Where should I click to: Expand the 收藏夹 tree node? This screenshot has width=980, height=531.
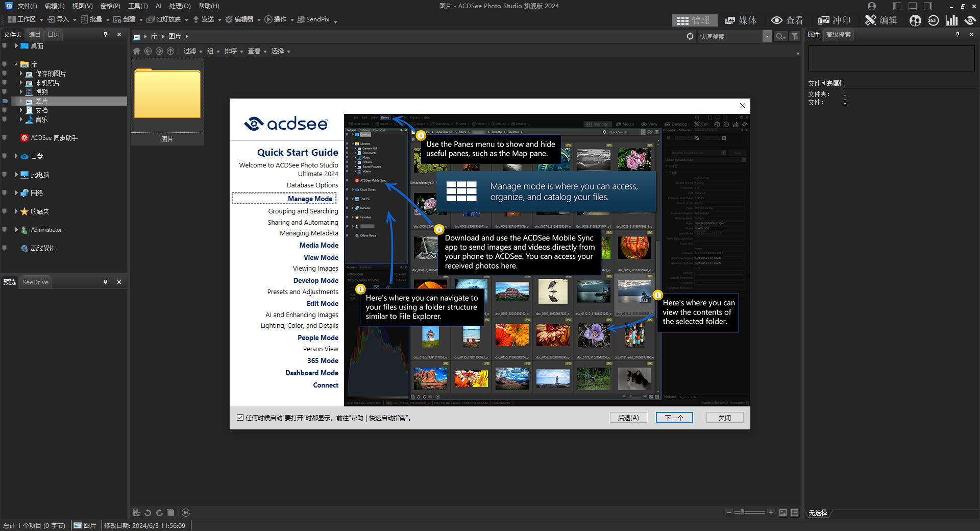16,211
